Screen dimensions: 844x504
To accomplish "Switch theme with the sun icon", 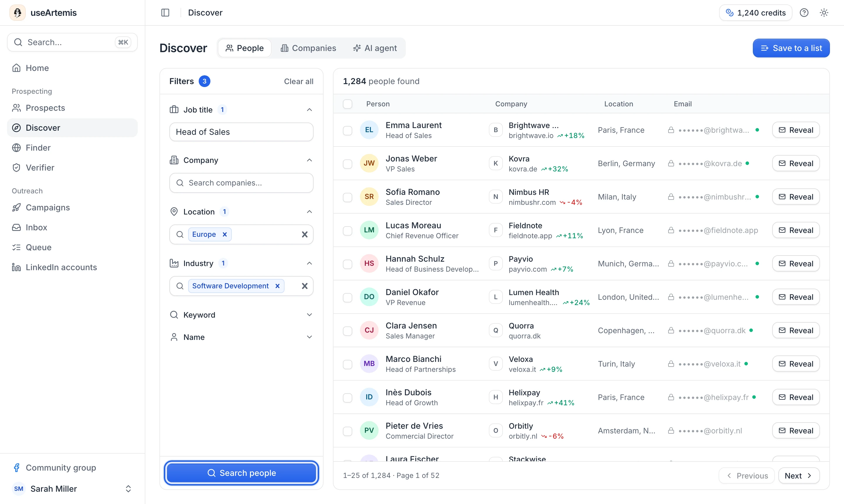I will [823, 13].
